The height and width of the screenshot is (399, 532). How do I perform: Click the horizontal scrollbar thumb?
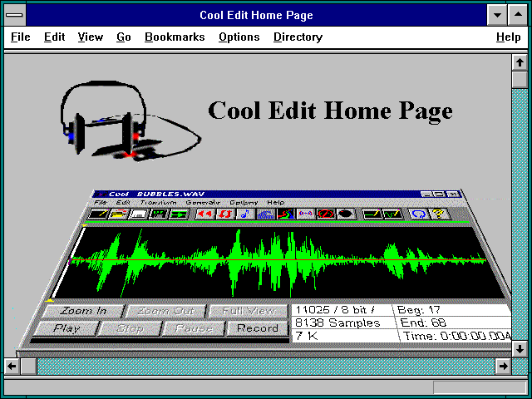(x=28, y=366)
